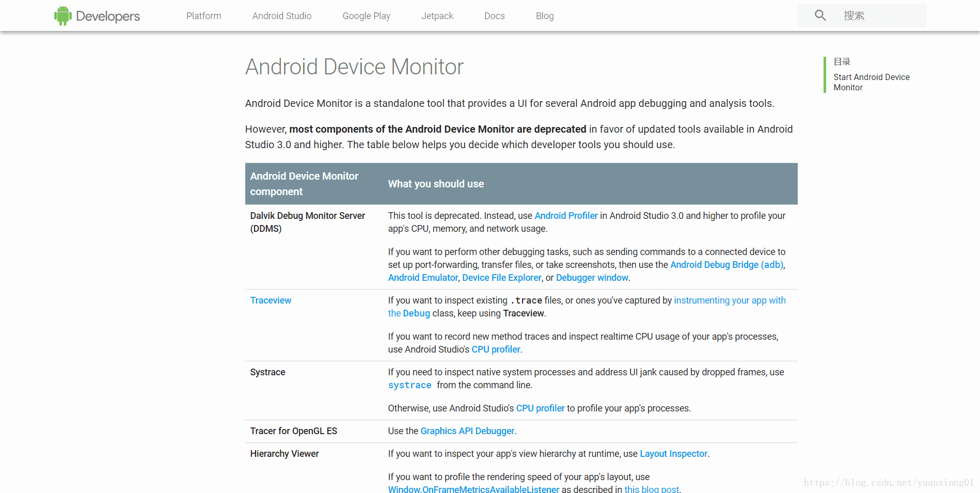The image size is (980, 493).
Task: Jump to Start Android Device Monitor section
Action: pos(871,82)
